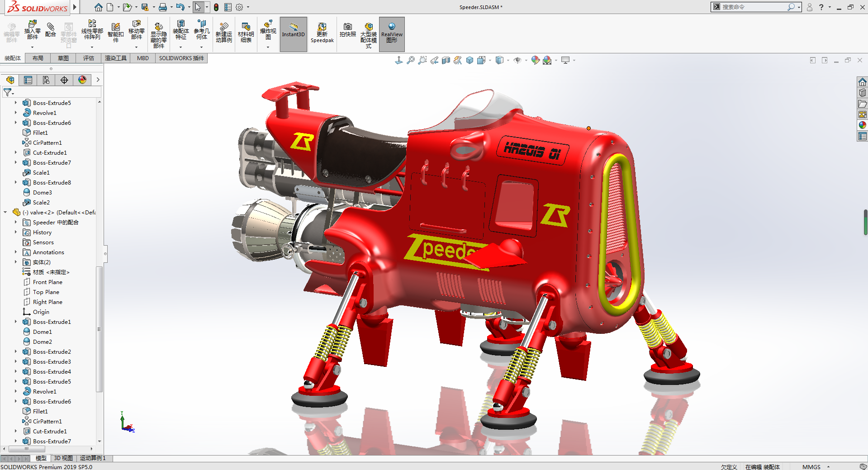Click the Home welcome icon in the title bar
The image size is (868, 470).
tap(98, 7)
